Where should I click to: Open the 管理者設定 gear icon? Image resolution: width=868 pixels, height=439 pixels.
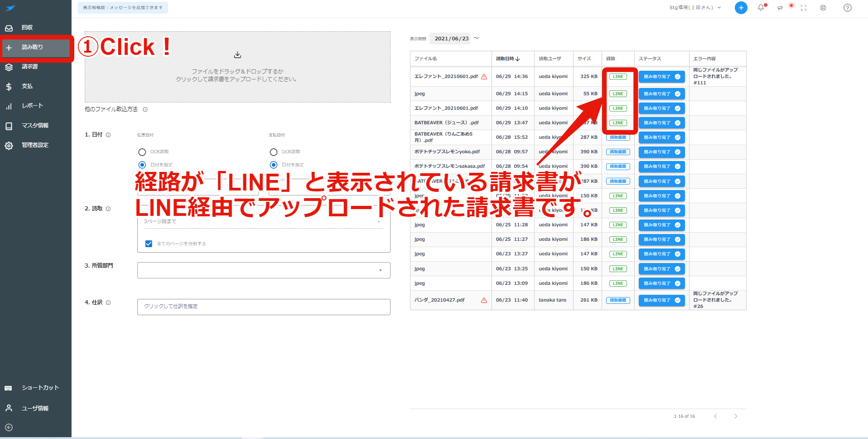(9, 146)
